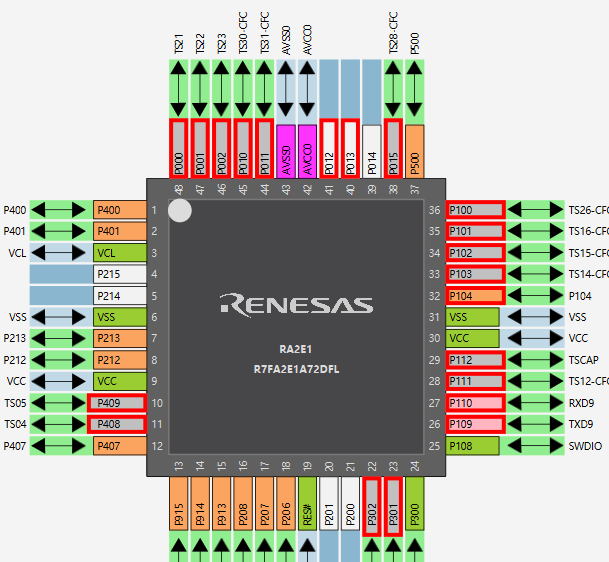This screenshot has height=562, width=609.
Task: Select red-outlined pin P301
Action: click(x=393, y=506)
